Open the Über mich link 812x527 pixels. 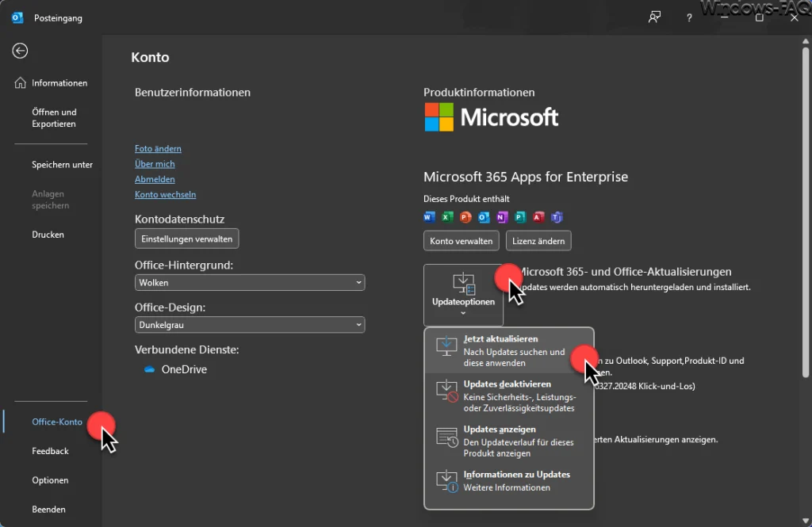pos(155,163)
